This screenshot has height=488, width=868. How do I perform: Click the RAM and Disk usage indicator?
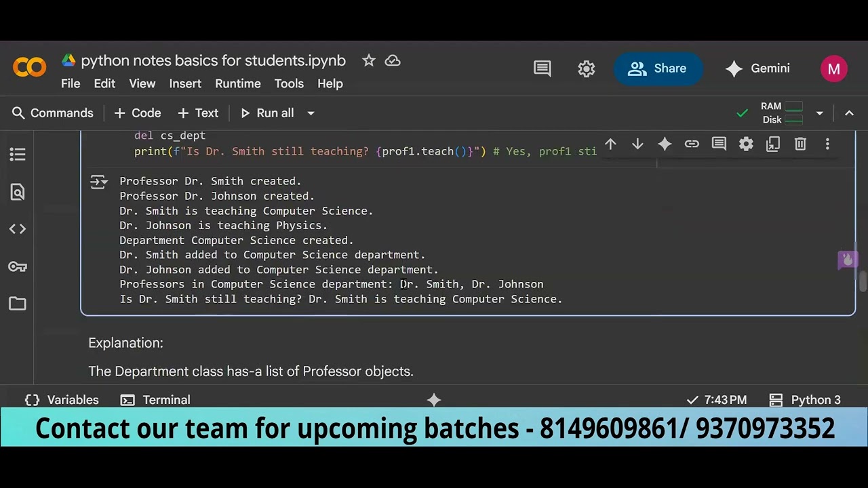pyautogui.click(x=782, y=113)
